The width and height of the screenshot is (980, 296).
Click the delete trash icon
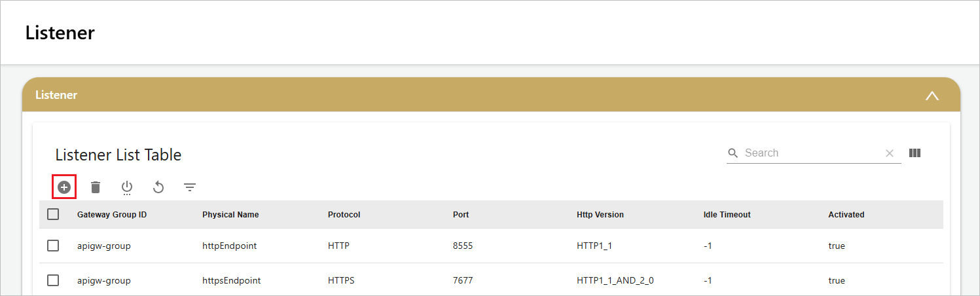[x=96, y=187]
